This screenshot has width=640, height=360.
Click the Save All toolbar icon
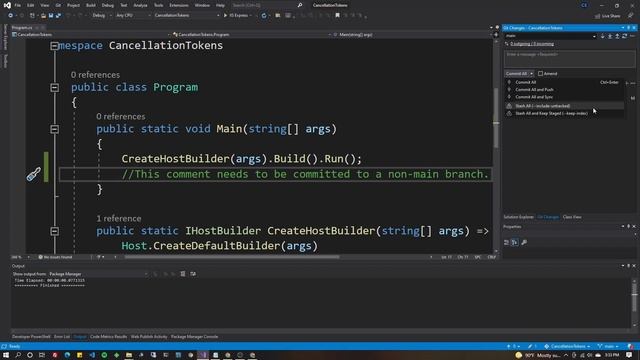pyautogui.click(x=58, y=16)
